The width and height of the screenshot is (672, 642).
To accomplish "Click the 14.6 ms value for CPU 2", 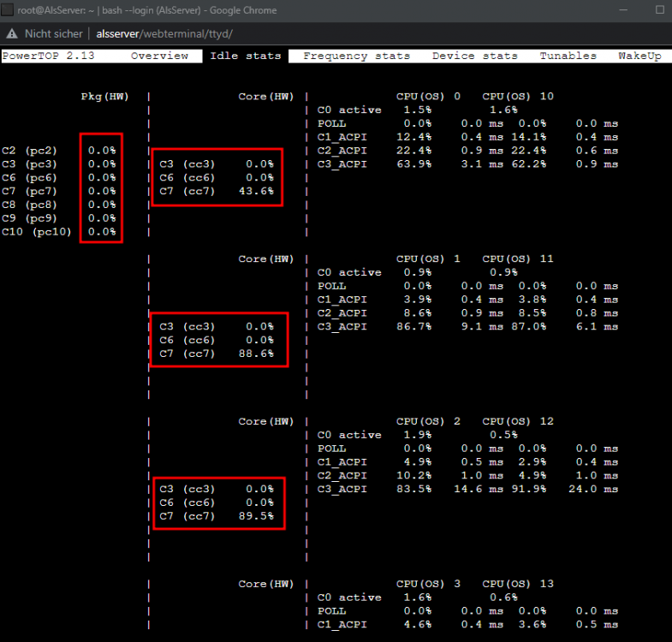I will point(479,489).
